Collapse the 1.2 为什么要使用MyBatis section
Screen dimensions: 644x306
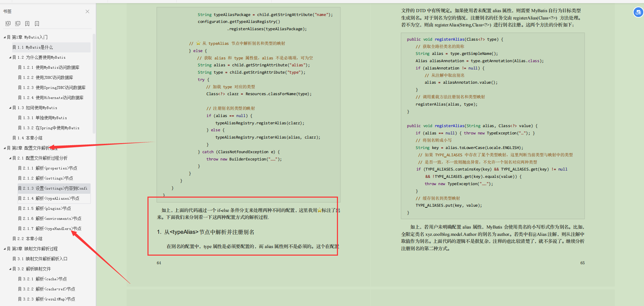click(x=10, y=57)
